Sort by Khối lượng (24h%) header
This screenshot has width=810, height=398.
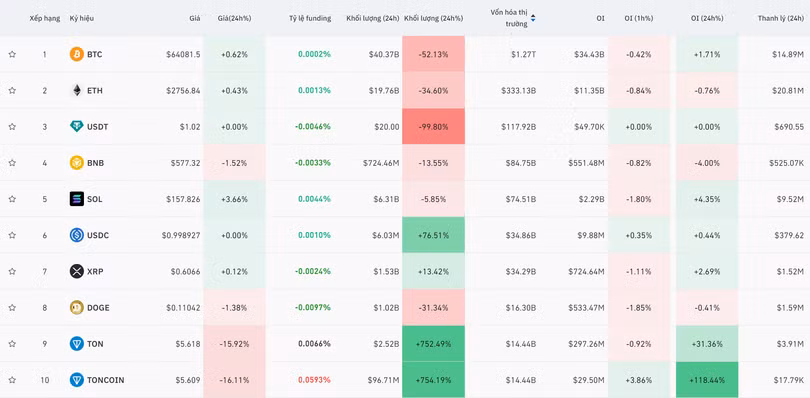433,18
